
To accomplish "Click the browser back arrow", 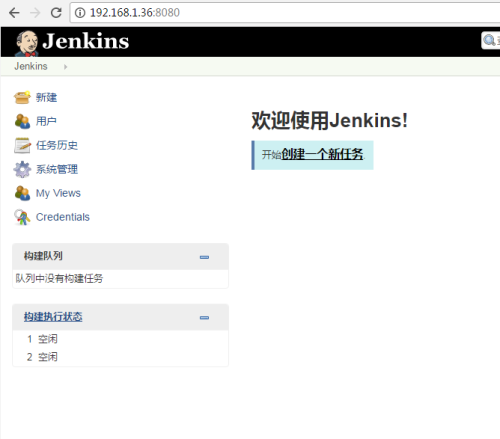I will (x=14, y=13).
